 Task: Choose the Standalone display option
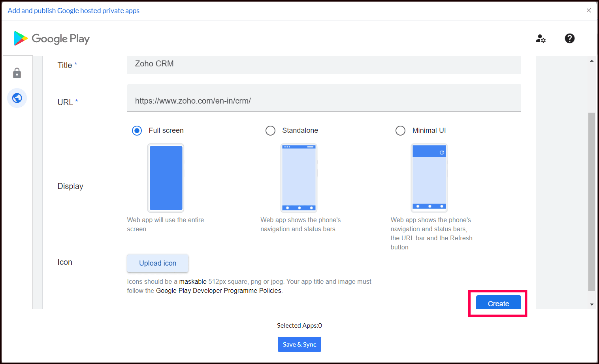[270, 130]
